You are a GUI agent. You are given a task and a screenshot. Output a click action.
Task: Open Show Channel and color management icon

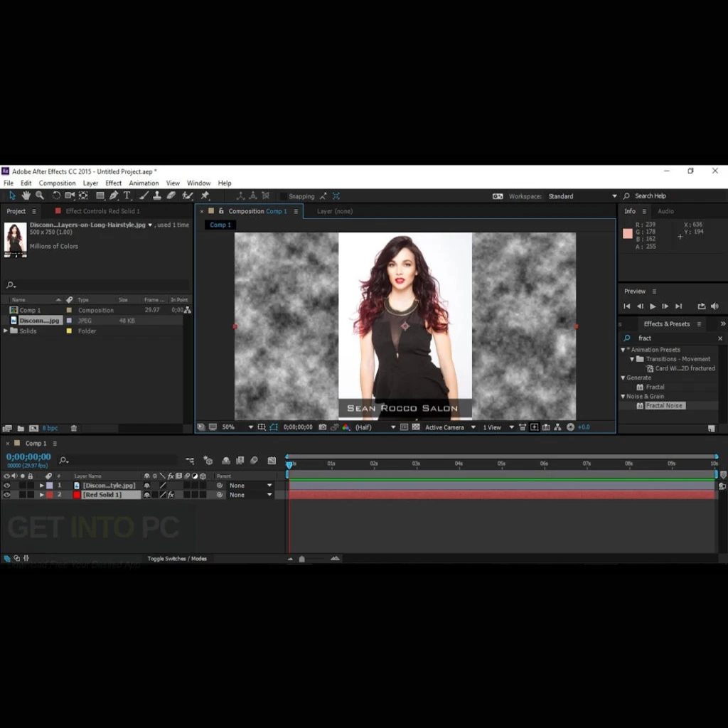pos(346,427)
